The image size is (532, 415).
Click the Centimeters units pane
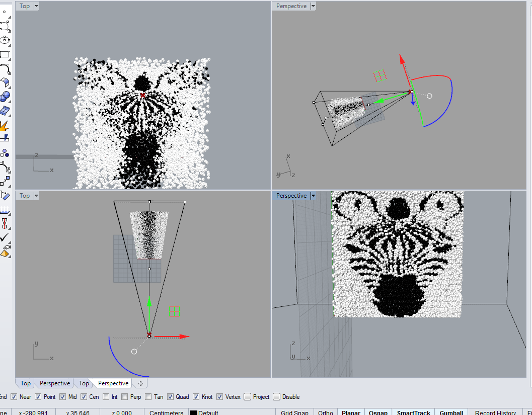[166, 412]
